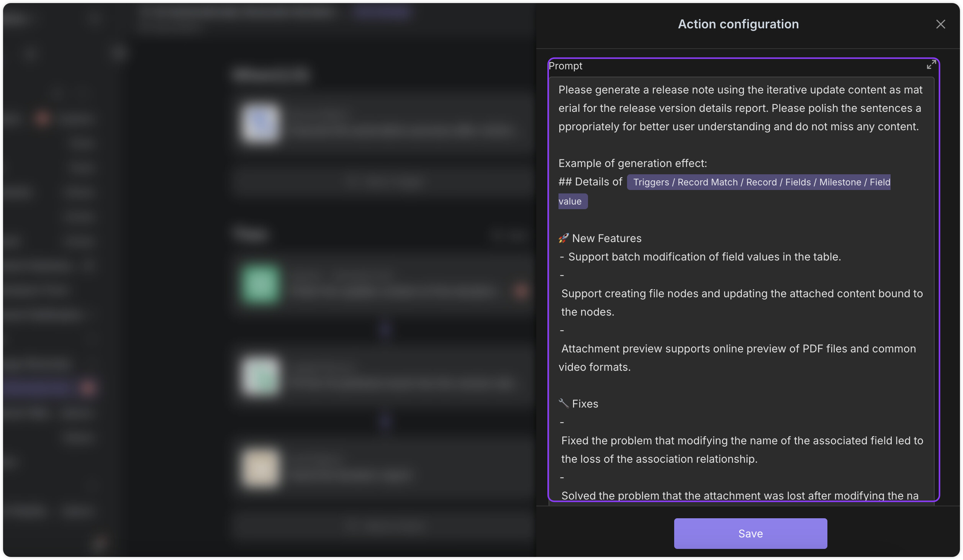Select the Triggers / Record Match variable chip
Image resolution: width=963 pixels, height=560 pixels.
(758, 182)
